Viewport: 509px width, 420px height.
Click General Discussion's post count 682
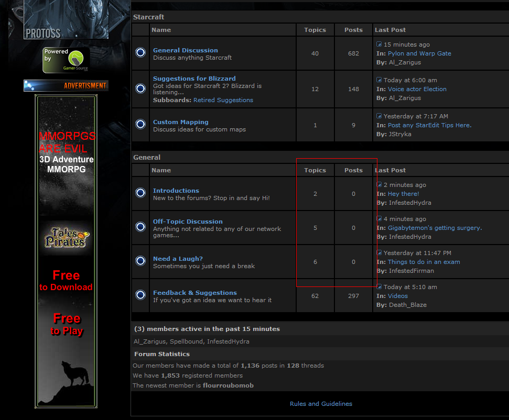tap(353, 53)
